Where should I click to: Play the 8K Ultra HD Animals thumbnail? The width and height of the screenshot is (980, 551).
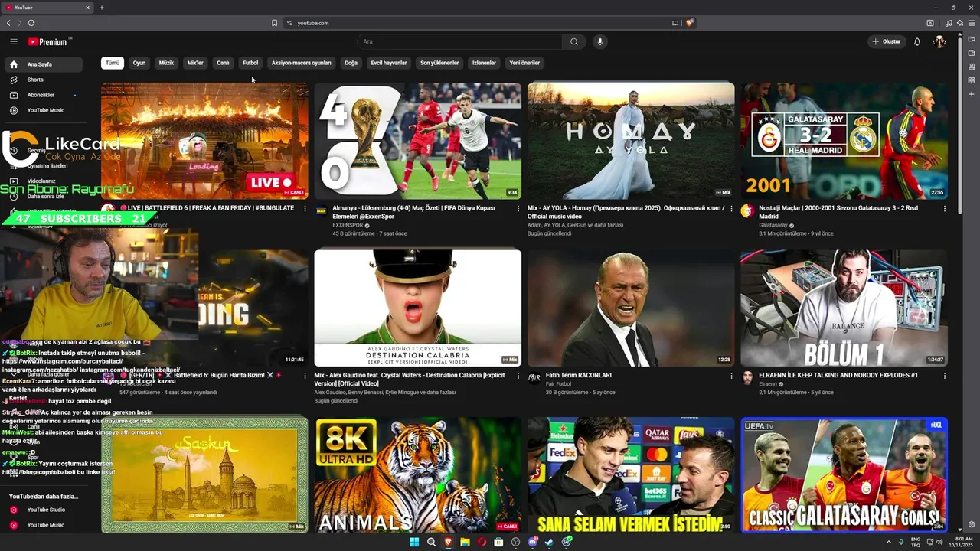coord(418,474)
